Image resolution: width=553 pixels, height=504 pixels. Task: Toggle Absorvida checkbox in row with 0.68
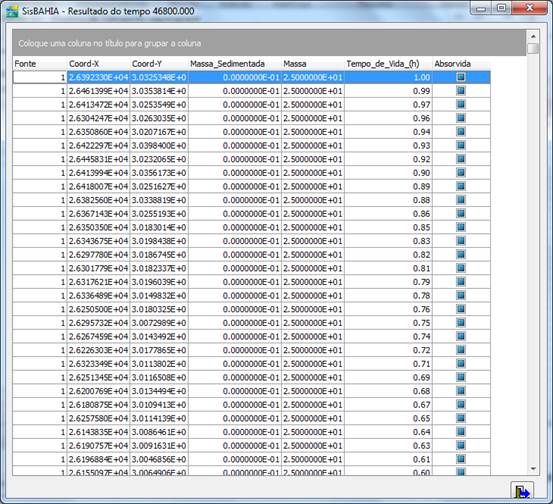point(461,391)
